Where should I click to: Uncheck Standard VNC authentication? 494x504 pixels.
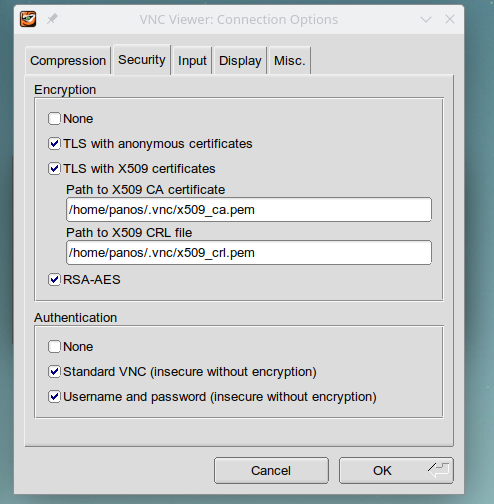(54, 372)
